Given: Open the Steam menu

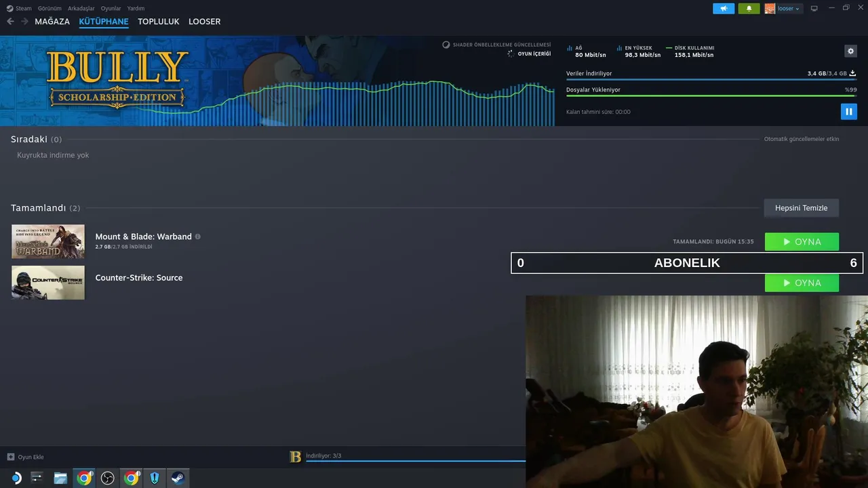Looking at the screenshot, I should [x=19, y=8].
